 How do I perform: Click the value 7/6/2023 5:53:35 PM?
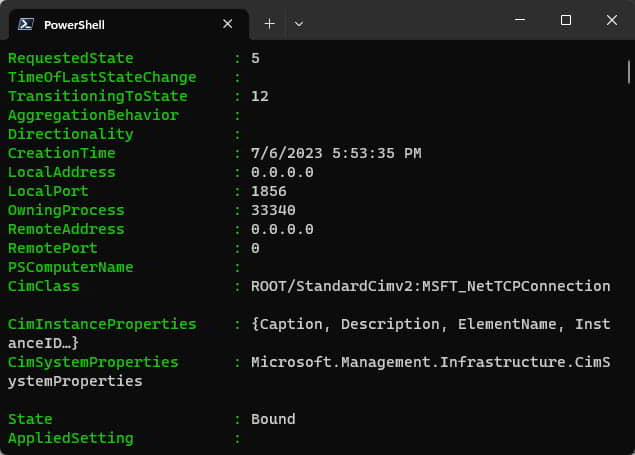click(336, 153)
